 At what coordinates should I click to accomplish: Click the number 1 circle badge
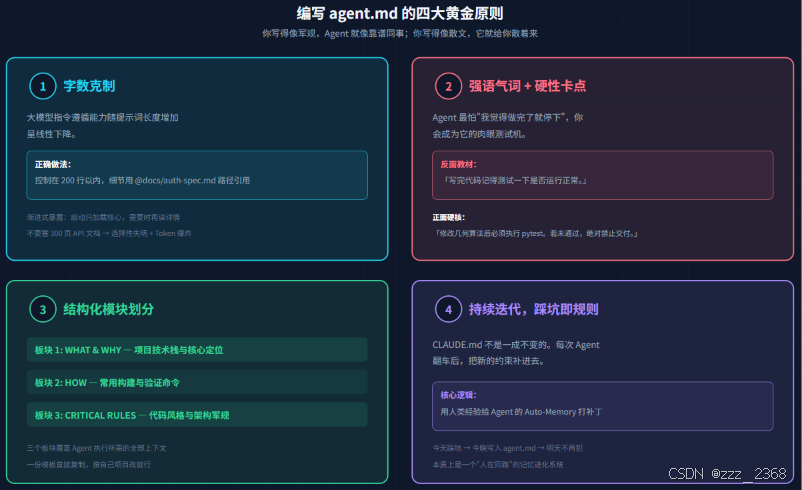click(x=43, y=86)
